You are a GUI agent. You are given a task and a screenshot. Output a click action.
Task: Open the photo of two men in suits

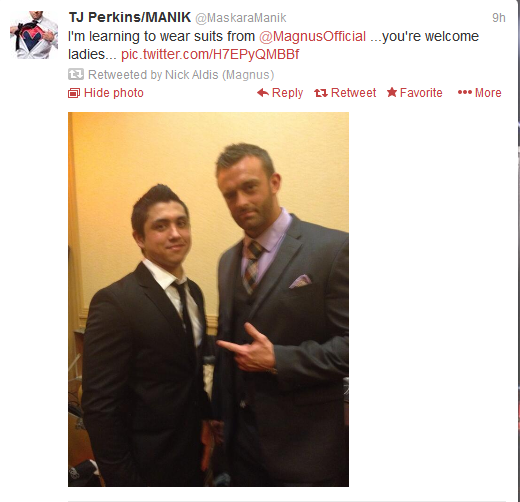[x=208, y=299]
